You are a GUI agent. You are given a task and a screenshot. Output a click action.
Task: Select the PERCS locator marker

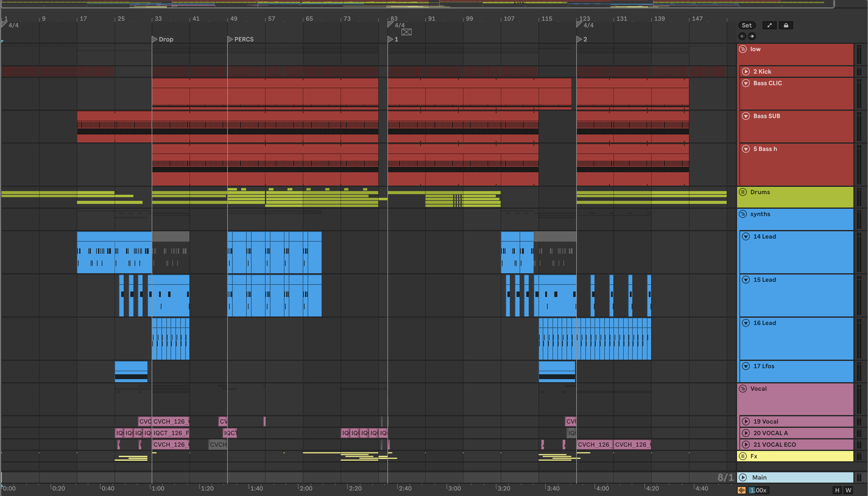pos(230,39)
